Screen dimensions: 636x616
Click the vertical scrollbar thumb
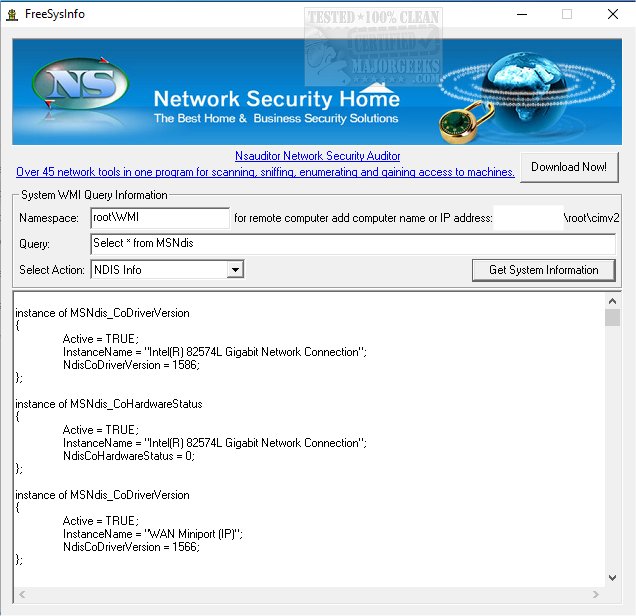(x=612, y=318)
